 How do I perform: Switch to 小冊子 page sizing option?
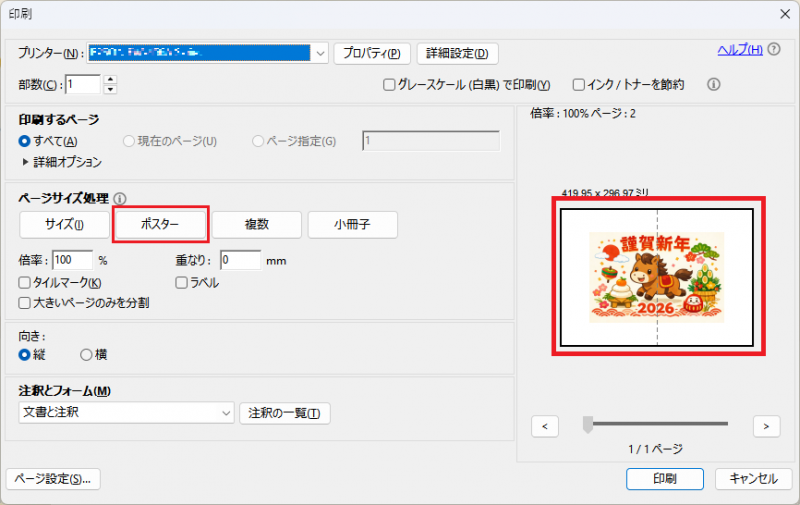(352, 225)
